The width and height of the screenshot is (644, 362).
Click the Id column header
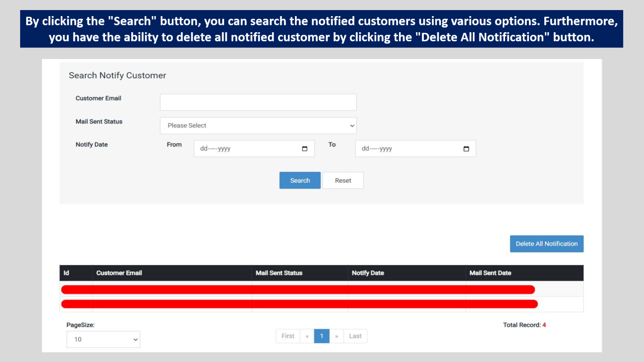coord(67,273)
